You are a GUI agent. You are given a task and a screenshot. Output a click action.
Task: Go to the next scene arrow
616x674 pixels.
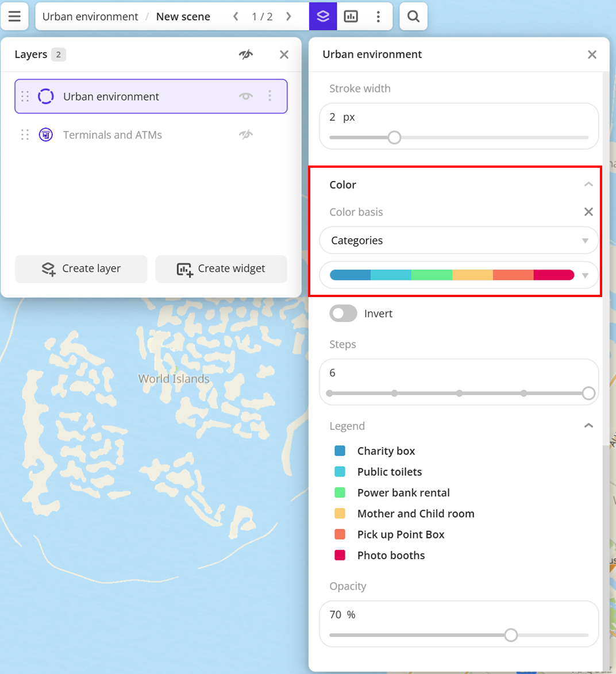click(x=288, y=17)
